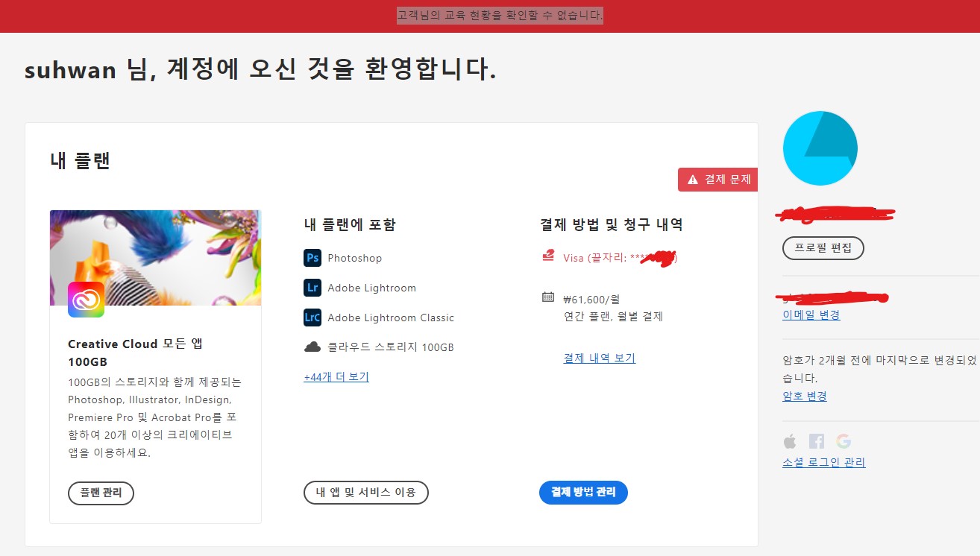Select the Apple social login icon

[x=791, y=440]
